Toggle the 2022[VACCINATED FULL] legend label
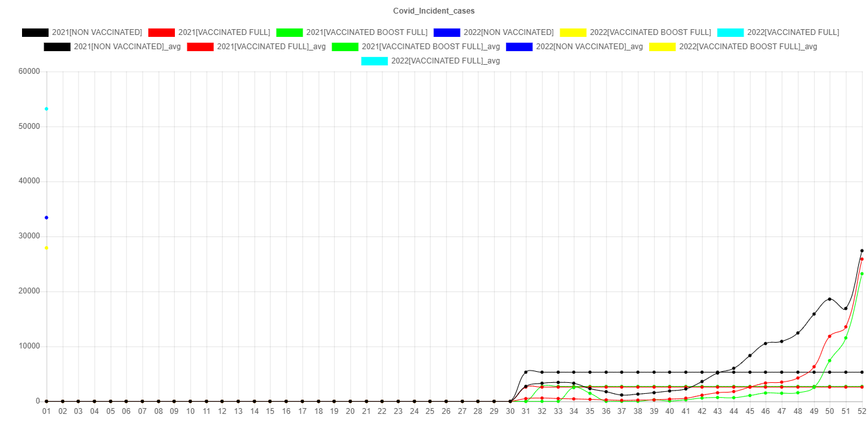Screen dimensions: 868x434 [x=793, y=32]
